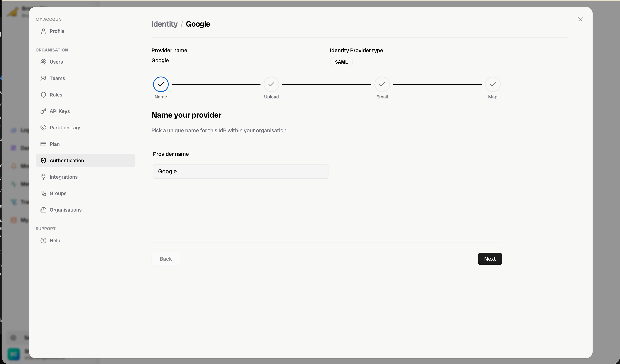Click the Name your provider heading
The width and height of the screenshot is (620, 364).
[x=186, y=115]
